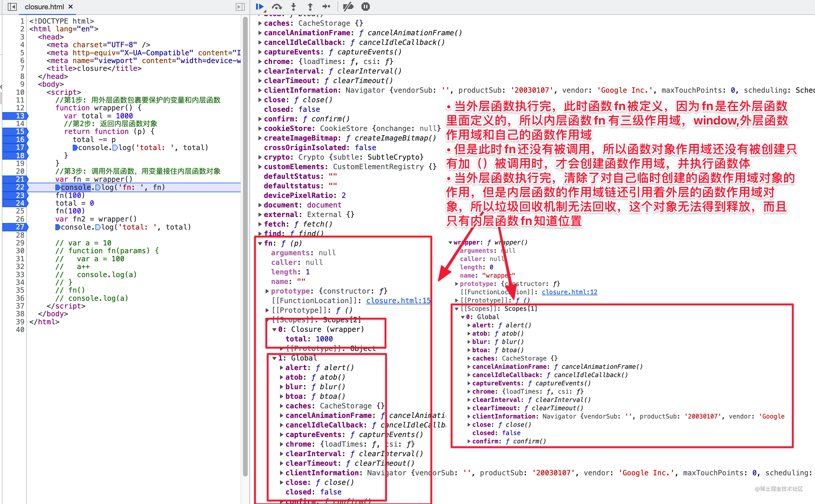
Task: Open closure.html:15 function location link
Action: 398,301
